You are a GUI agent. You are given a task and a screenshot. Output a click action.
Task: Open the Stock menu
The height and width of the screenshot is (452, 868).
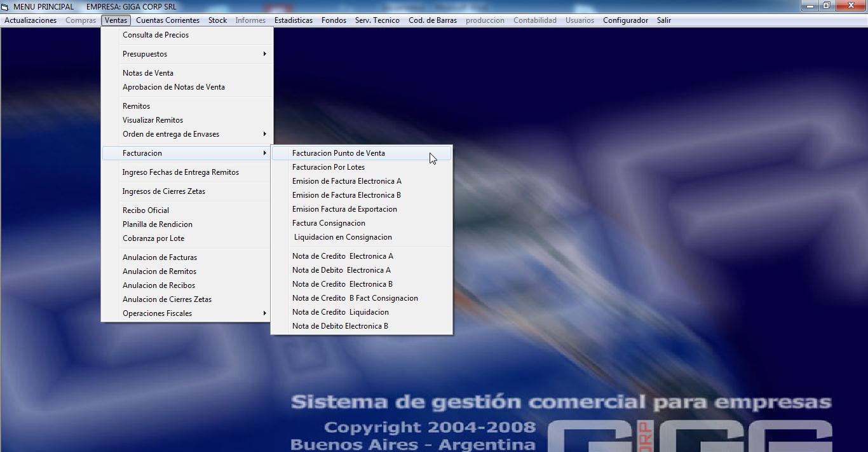pos(217,20)
